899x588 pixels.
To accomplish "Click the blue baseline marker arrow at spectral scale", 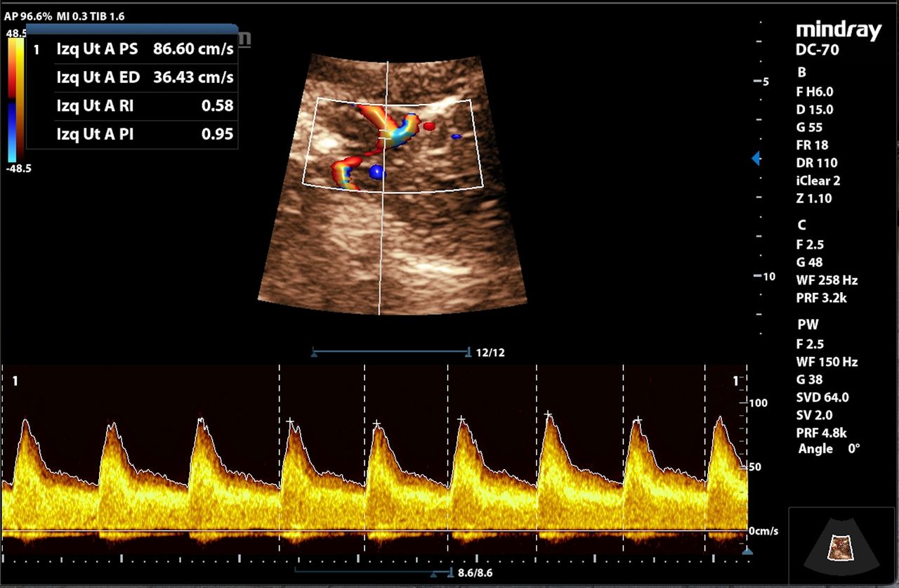I will click(747, 551).
